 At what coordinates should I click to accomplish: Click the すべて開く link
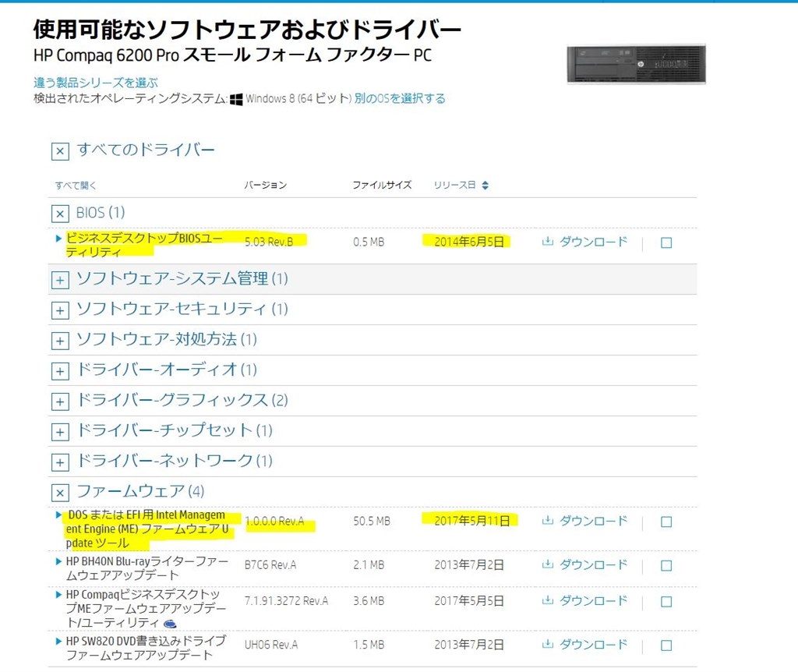click(76, 186)
